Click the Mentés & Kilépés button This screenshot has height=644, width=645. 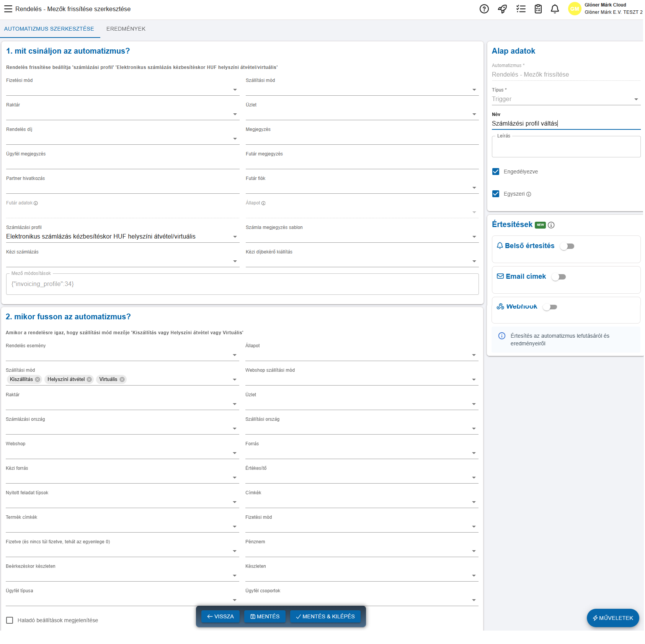point(325,616)
